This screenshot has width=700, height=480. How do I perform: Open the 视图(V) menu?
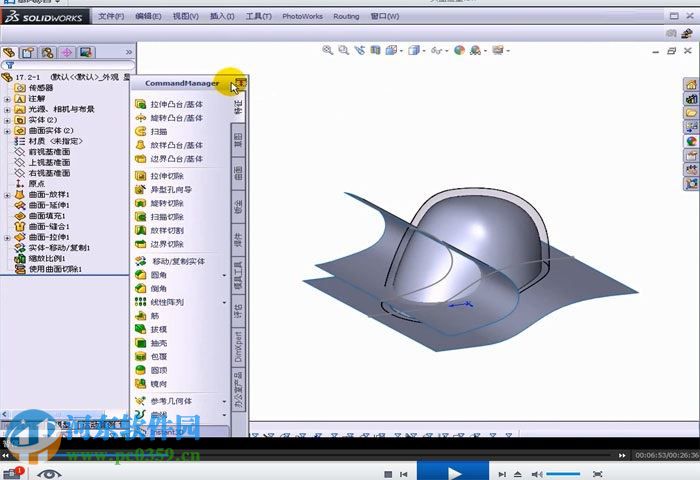(186, 16)
